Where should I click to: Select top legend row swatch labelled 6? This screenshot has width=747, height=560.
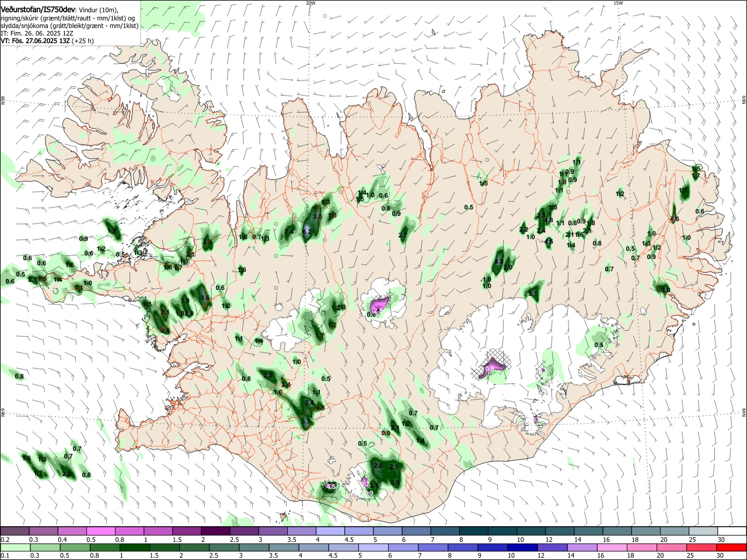pos(416,531)
